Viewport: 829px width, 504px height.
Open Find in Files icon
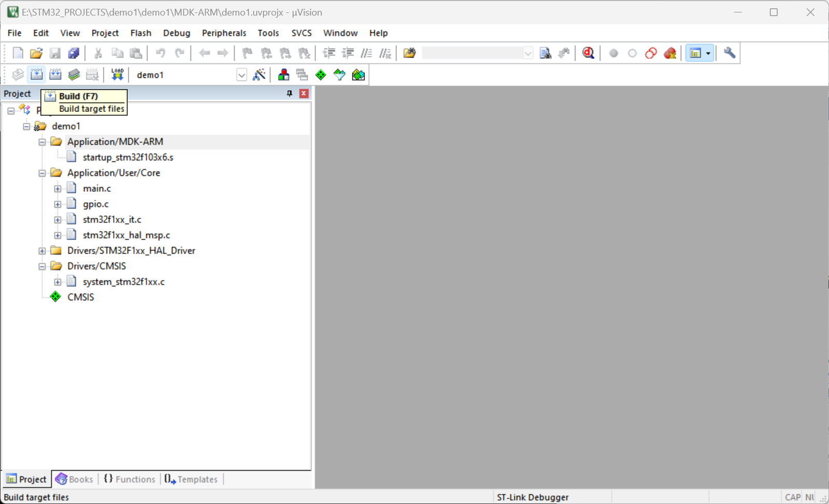coord(409,53)
